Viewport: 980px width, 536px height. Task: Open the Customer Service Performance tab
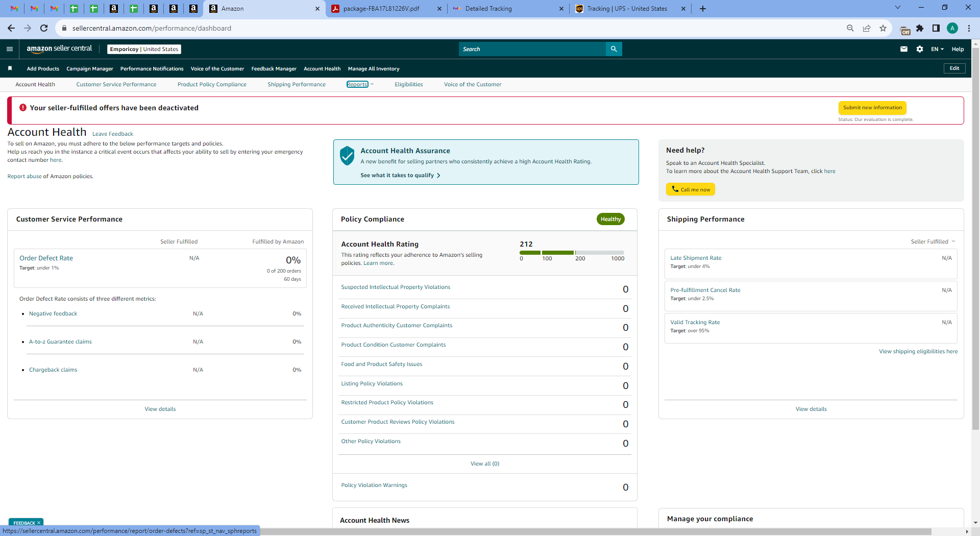pos(116,84)
